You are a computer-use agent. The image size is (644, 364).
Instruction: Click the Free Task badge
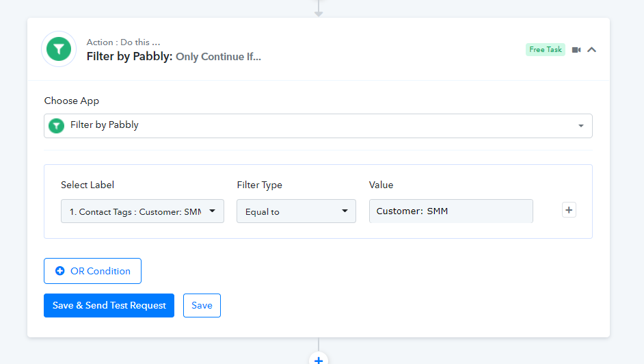coord(546,49)
